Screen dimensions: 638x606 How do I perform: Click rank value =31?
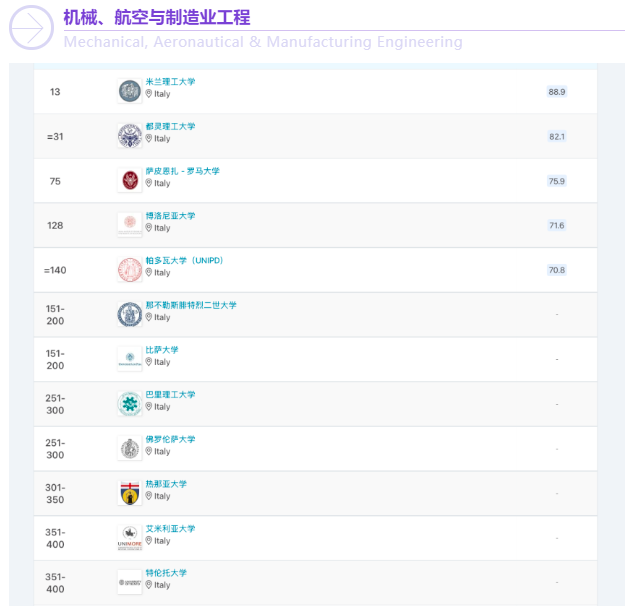pos(55,137)
